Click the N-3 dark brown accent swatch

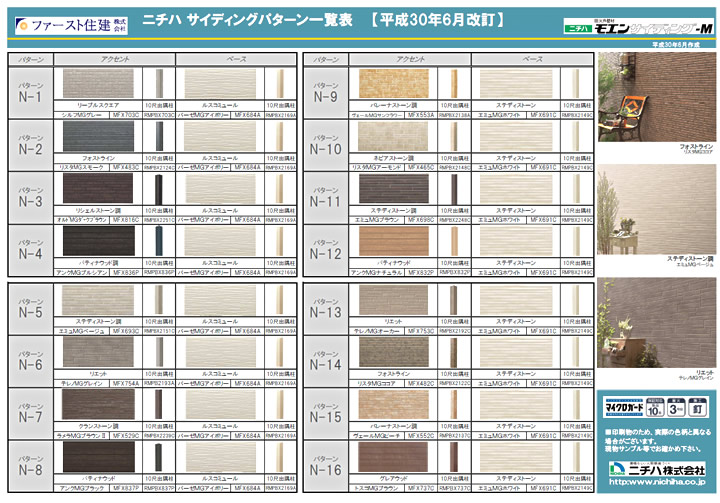point(98,188)
